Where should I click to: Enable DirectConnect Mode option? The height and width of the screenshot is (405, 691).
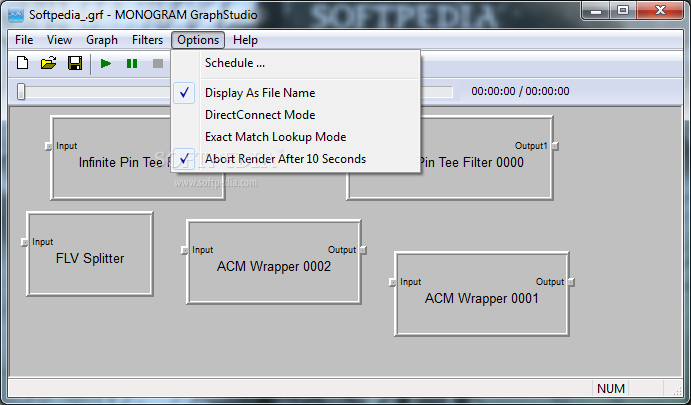[x=296, y=115]
